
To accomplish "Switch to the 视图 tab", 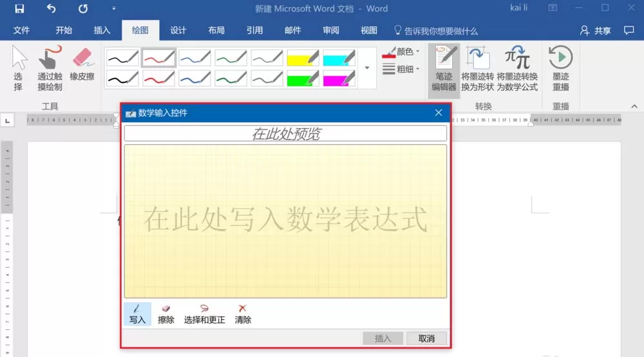I will click(x=369, y=30).
